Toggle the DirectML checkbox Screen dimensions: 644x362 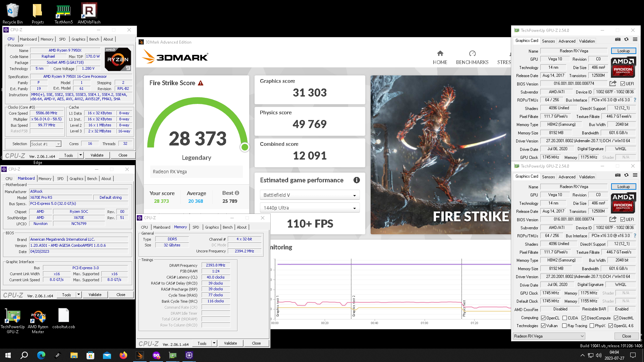(616, 318)
